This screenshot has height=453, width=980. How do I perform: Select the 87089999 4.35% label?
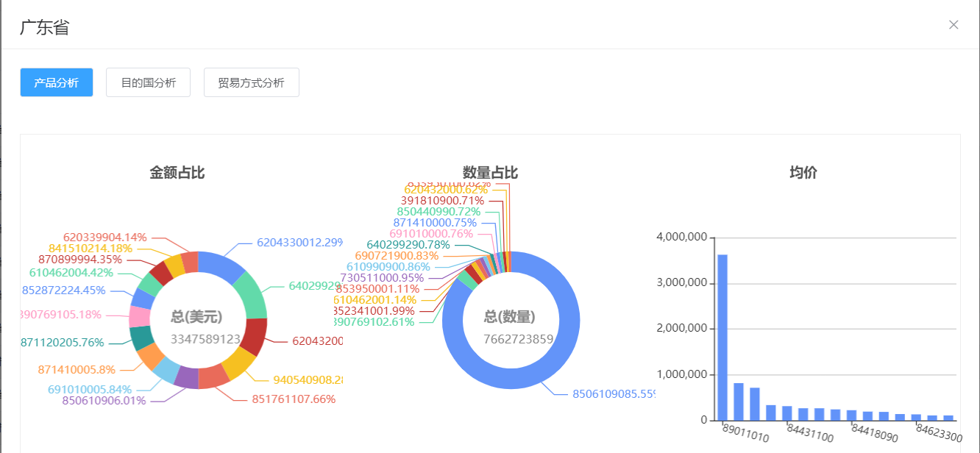pyautogui.click(x=80, y=259)
